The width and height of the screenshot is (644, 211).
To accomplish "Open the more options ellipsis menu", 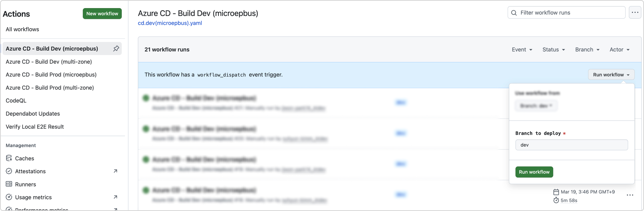I will (635, 12).
